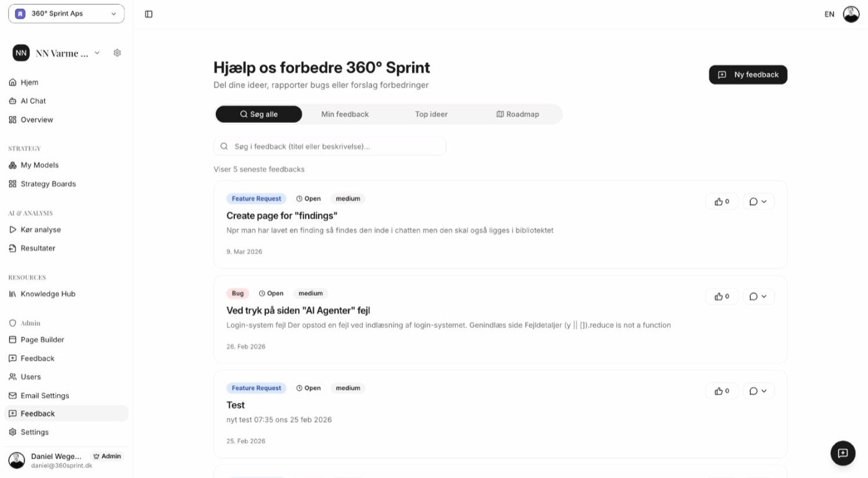The image size is (868, 478).
Task: Switch to the Min feedback tab
Action: (x=345, y=114)
